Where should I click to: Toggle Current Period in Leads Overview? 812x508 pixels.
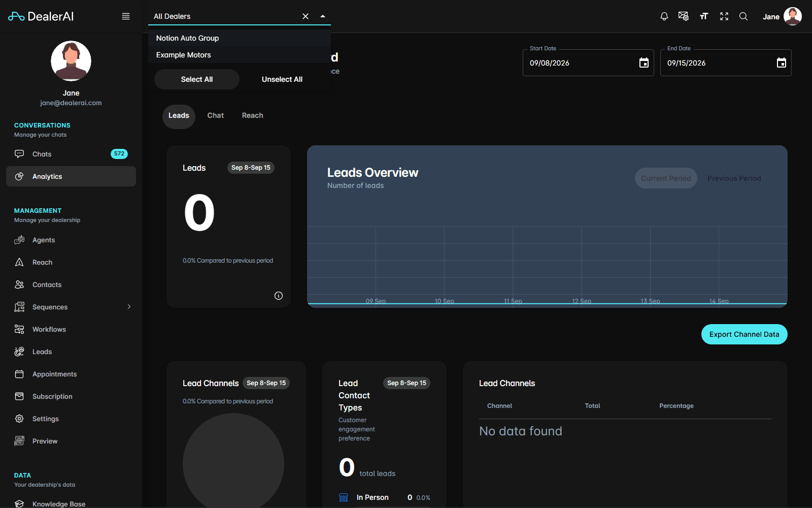(x=666, y=178)
